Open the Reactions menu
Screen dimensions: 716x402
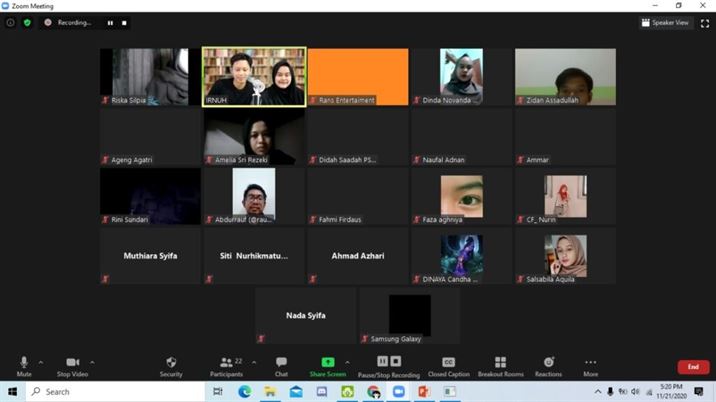click(548, 365)
